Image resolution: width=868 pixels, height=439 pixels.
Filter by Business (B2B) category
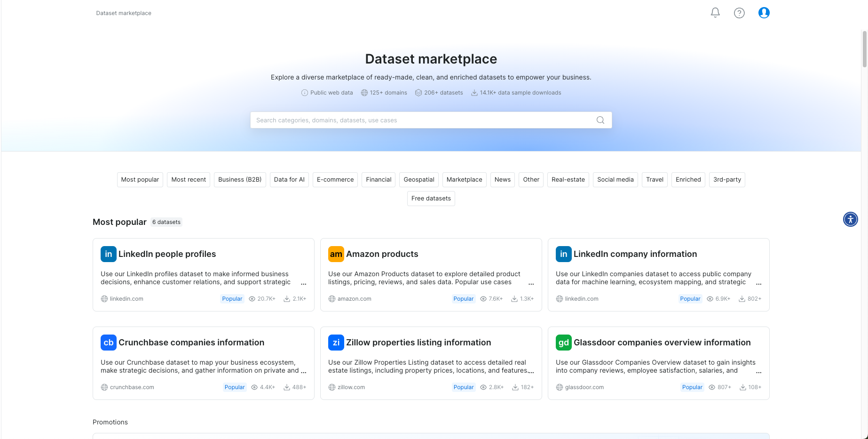[x=240, y=180]
